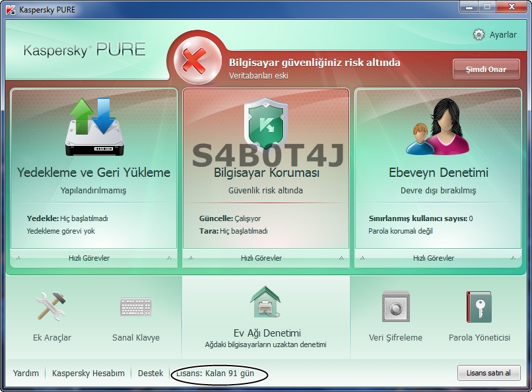
Task: Open the Destek link
Action: 150,374
